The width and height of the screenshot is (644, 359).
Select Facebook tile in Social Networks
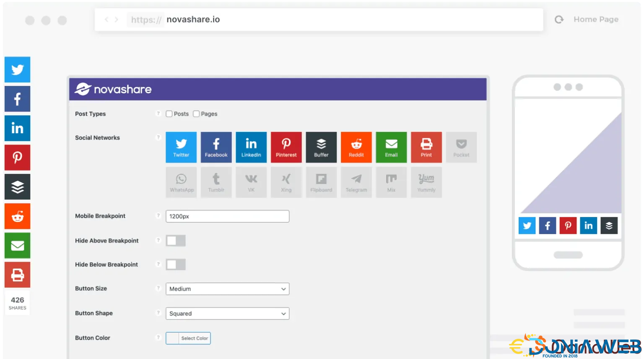216,147
